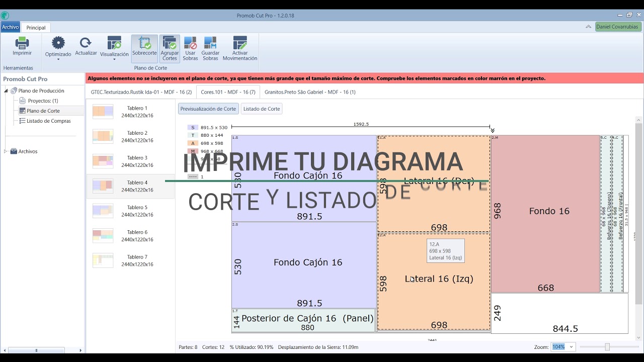The image size is (644, 362).
Task: Click the Daniel Covarrubias user button
Action: [618, 27]
